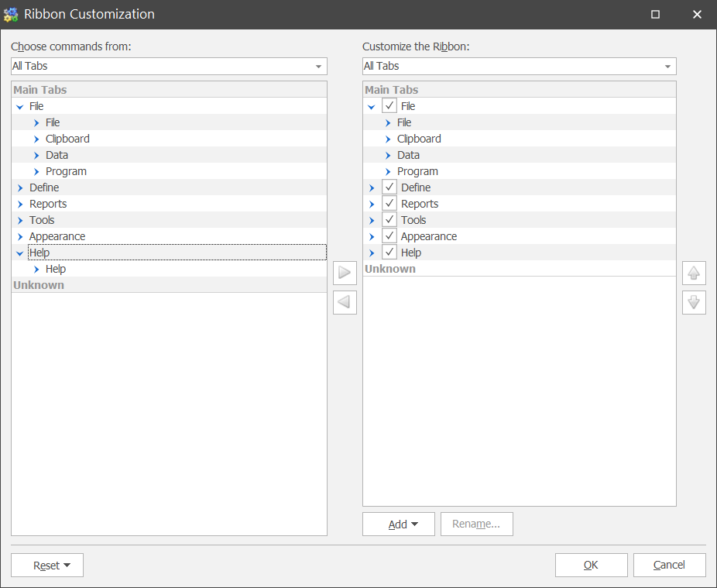Open the Reset dropdown button
The width and height of the screenshot is (717, 588).
pyautogui.click(x=47, y=566)
